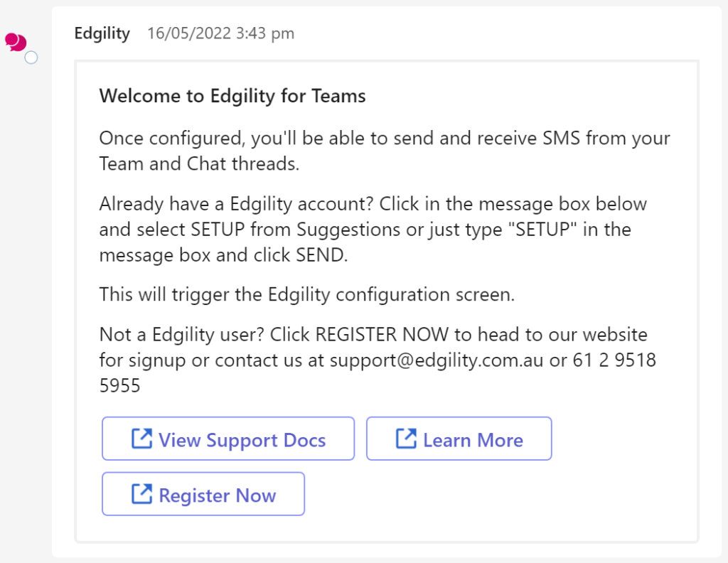Open the external link icon on View Support Docs
The height and width of the screenshot is (563, 728).
tap(142, 438)
